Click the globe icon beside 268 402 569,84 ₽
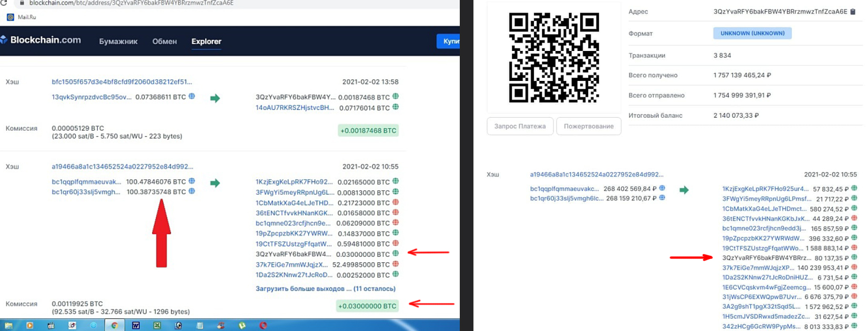This screenshot has height=331, width=868. [x=662, y=188]
